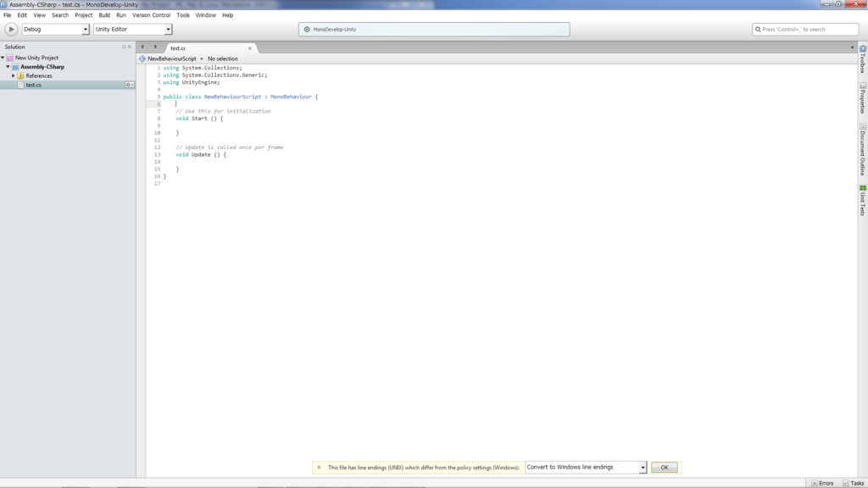Click the search field in toolbar
This screenshot has height=488, width=868.
pos(805,30)
